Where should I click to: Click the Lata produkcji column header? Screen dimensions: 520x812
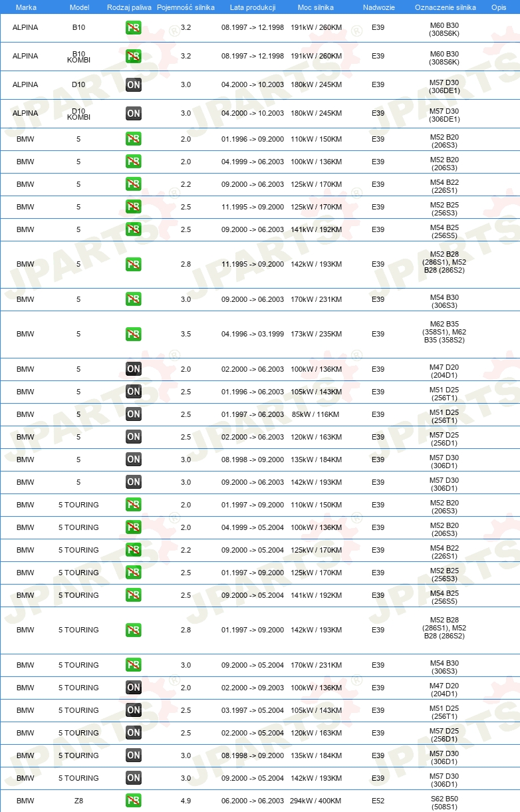coord(253,7)
